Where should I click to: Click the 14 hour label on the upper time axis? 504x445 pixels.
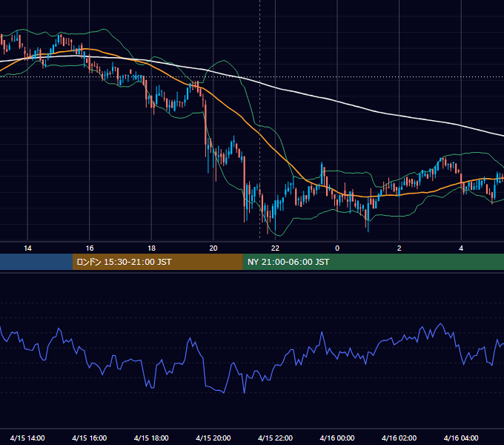pos(27,248)
